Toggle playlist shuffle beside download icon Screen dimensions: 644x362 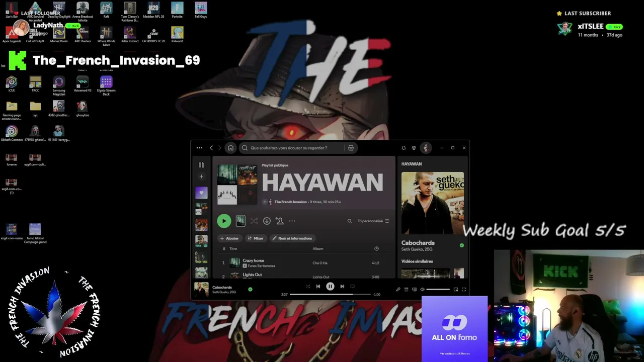254,221
